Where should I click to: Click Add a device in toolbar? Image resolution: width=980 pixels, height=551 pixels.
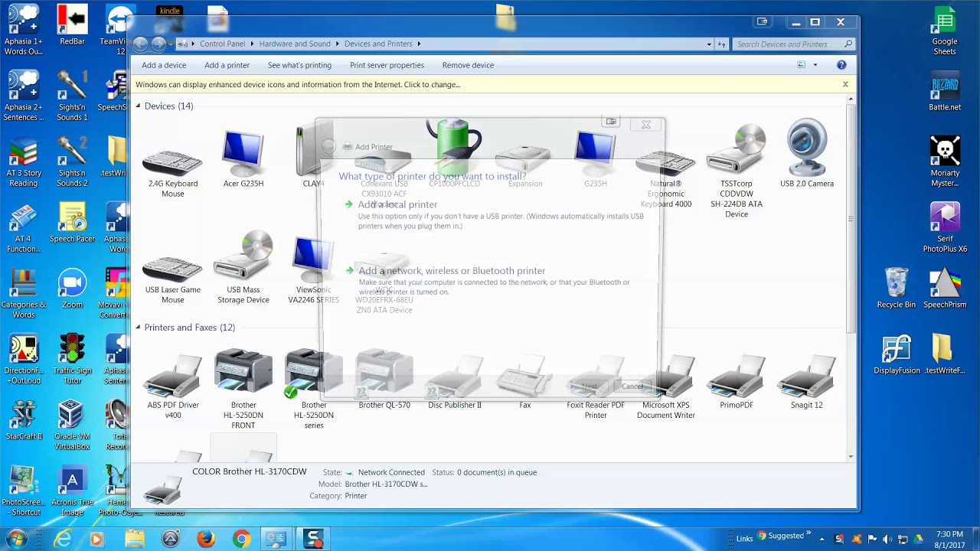(164, 65)
